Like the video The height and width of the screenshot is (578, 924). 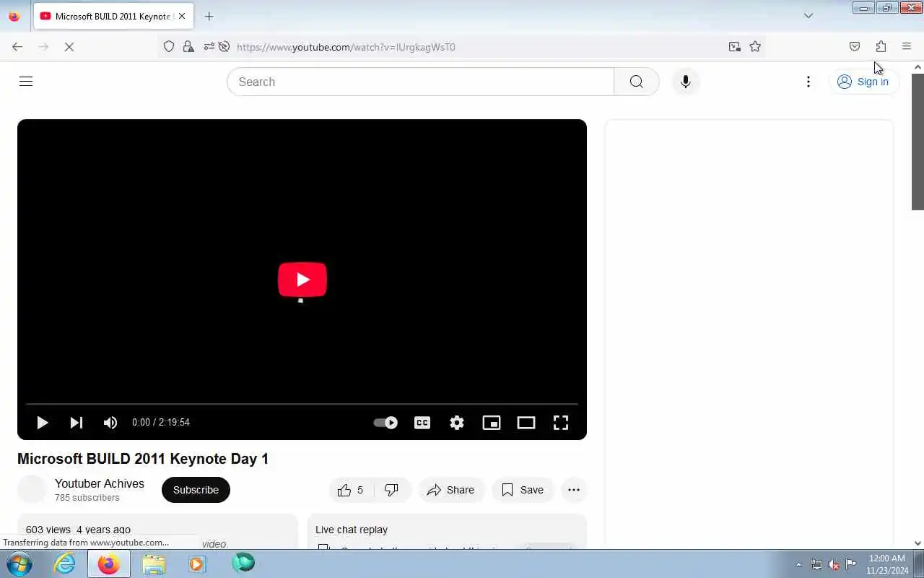351,490
